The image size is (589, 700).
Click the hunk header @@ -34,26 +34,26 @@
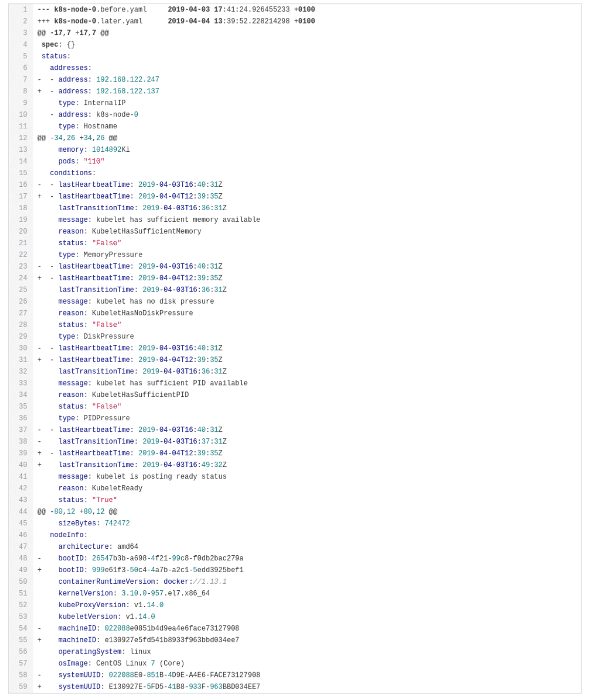point(77,138)
